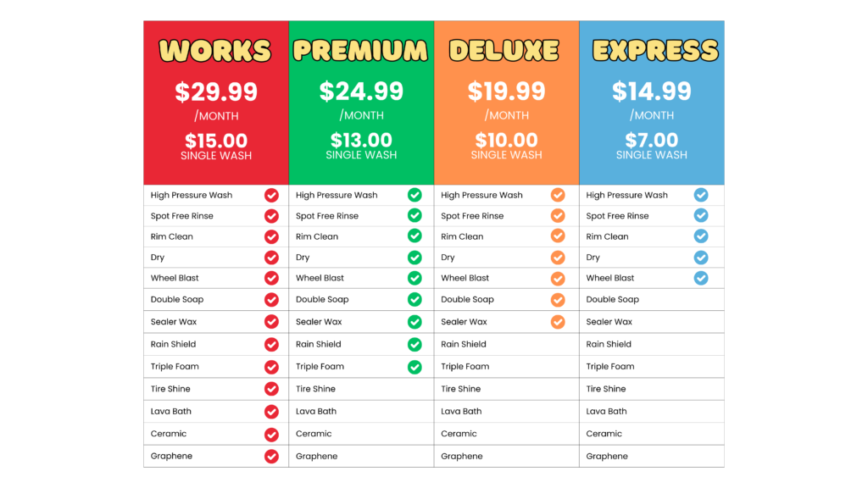Image resolution: width=868 pixels, height=488 pixels.
Task: Click the green checkmark for Premium Rim Clean
Action: click(415, 236)
